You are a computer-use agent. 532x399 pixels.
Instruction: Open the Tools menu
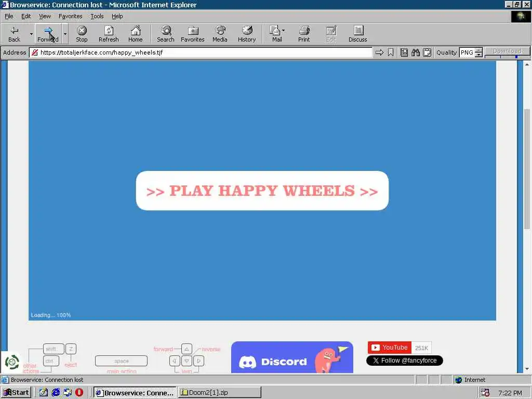(x=97, y=16)
